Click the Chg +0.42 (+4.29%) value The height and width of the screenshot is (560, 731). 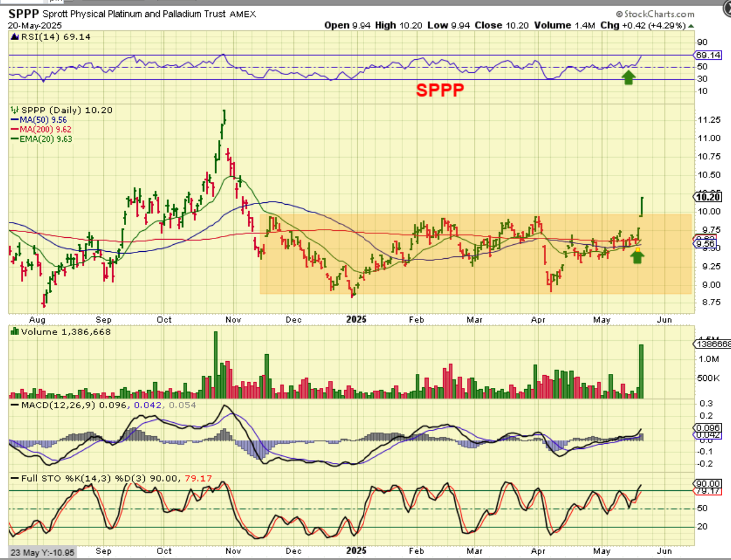pyautogui.click(x=643, y=26)
